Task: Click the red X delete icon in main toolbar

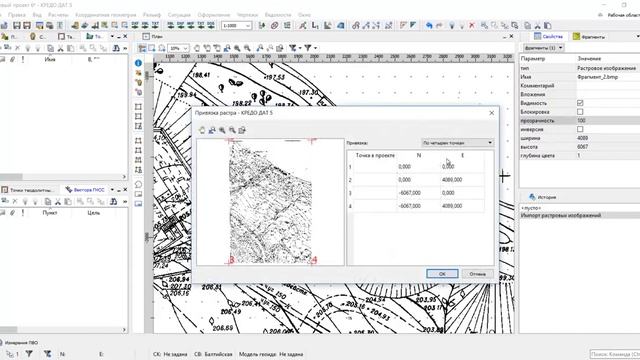Action: [x=472, y=25]
